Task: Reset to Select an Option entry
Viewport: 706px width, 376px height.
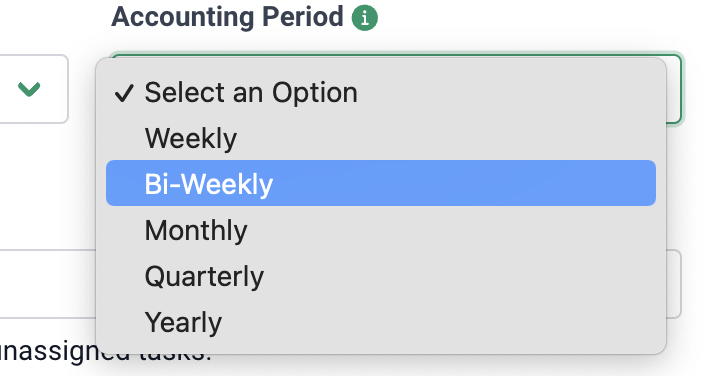Action: [x=380, y=92]
